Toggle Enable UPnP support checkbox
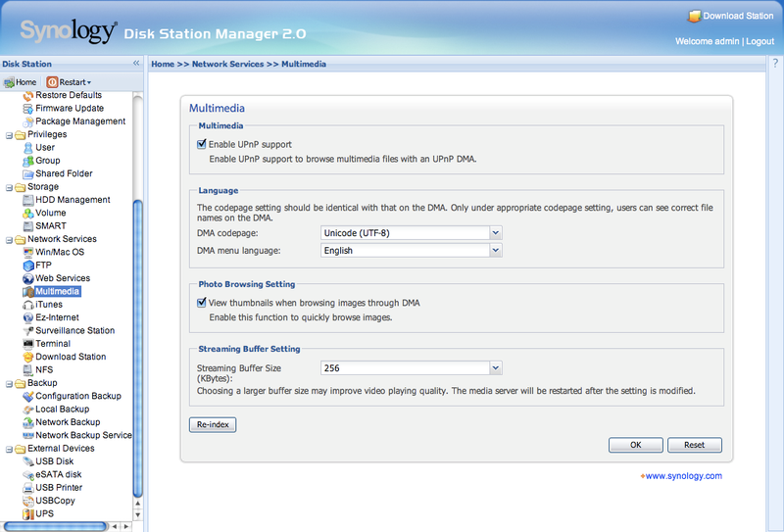Screen dimensions: 784x532 202,144
